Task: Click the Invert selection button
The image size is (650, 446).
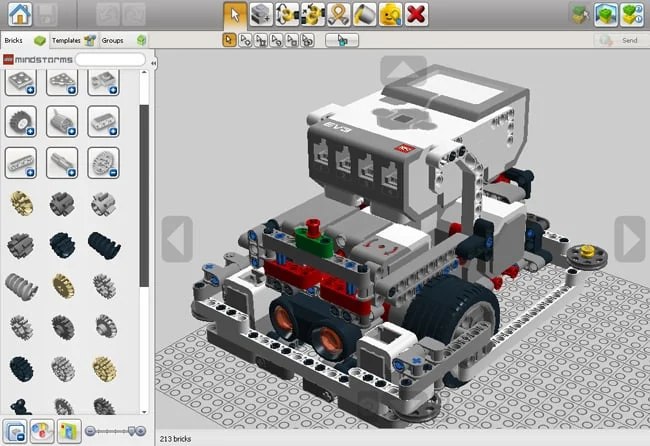Action: pos(342,40)
